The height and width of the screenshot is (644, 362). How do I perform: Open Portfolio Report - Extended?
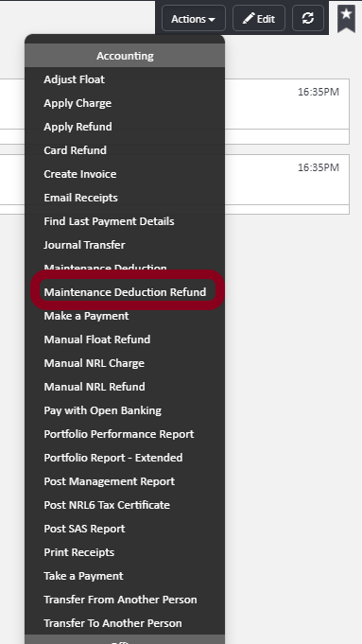pos(113,458)
